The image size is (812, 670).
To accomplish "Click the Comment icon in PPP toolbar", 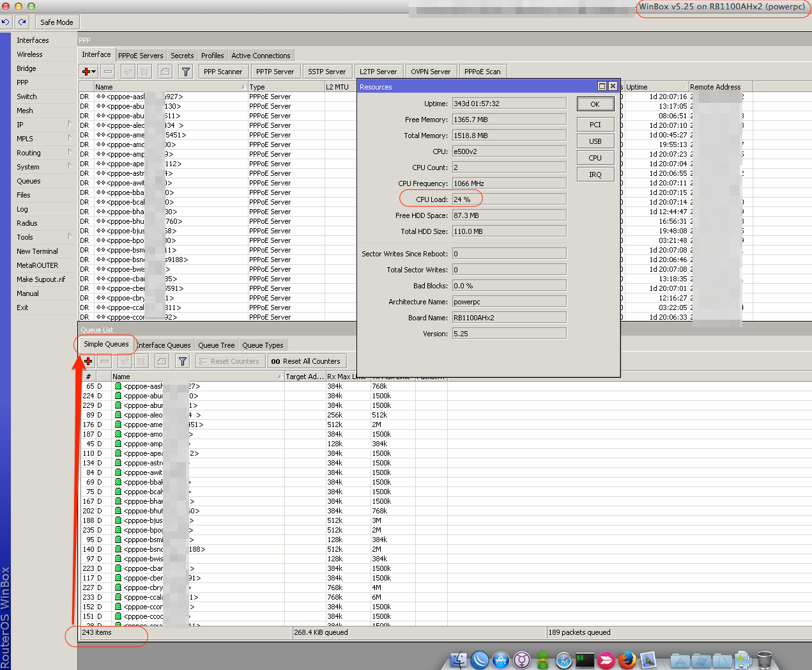I will (165, 72).
